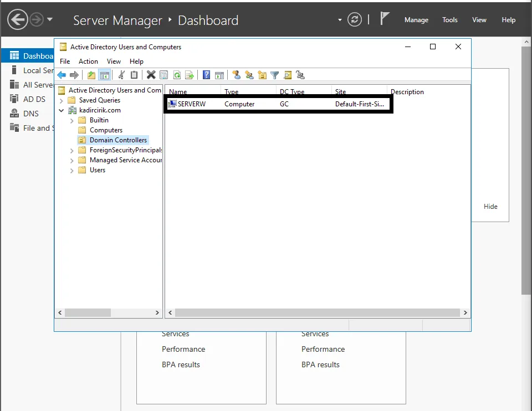Expand the Managed Service Accounts container

(71, 161)
